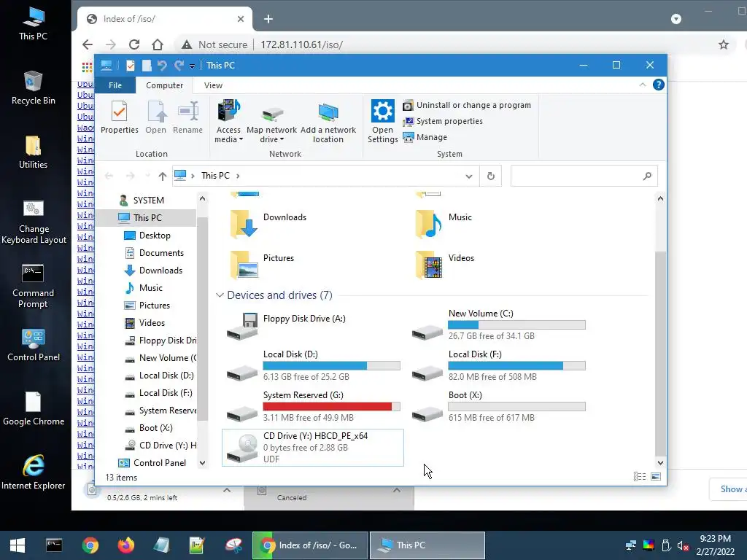Open the Windows Start menu
This screenshot has width=747, height=560.
18,545
